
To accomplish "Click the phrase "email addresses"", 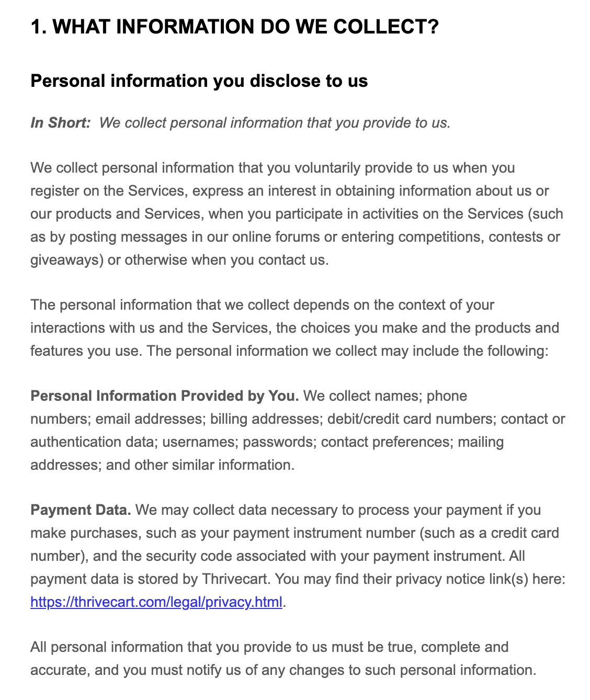I will [x=150, y=419].
